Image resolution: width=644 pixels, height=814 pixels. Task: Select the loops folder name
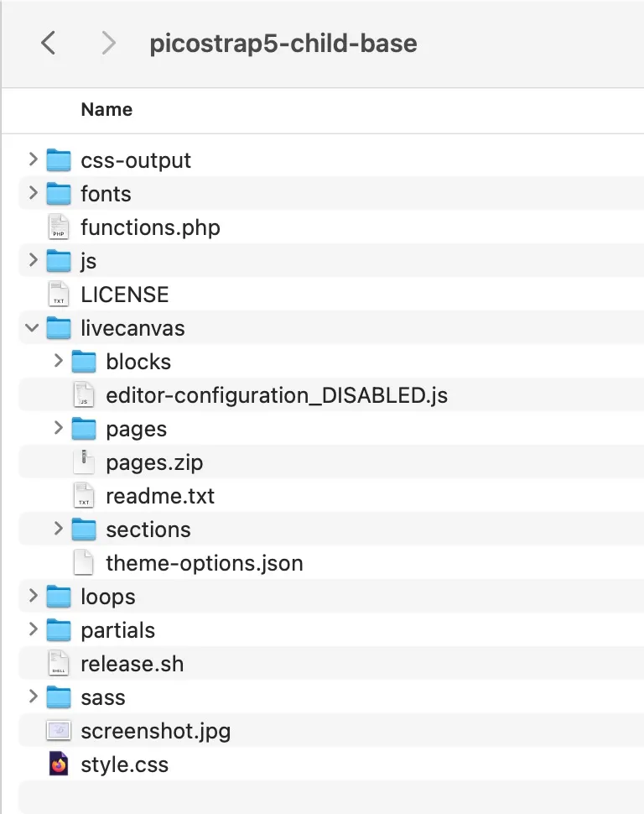coord(107,597)
